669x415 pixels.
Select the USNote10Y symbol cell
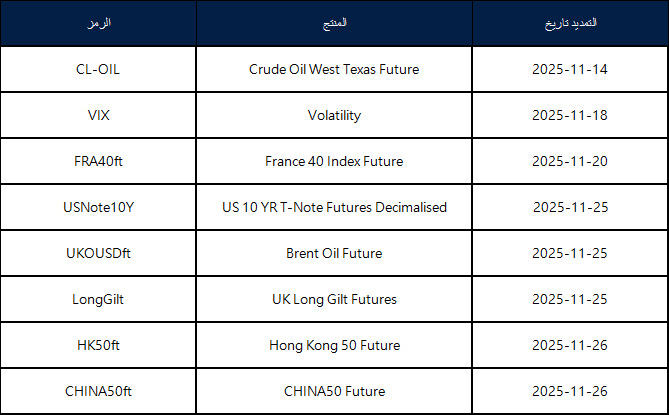pos(98,208)
